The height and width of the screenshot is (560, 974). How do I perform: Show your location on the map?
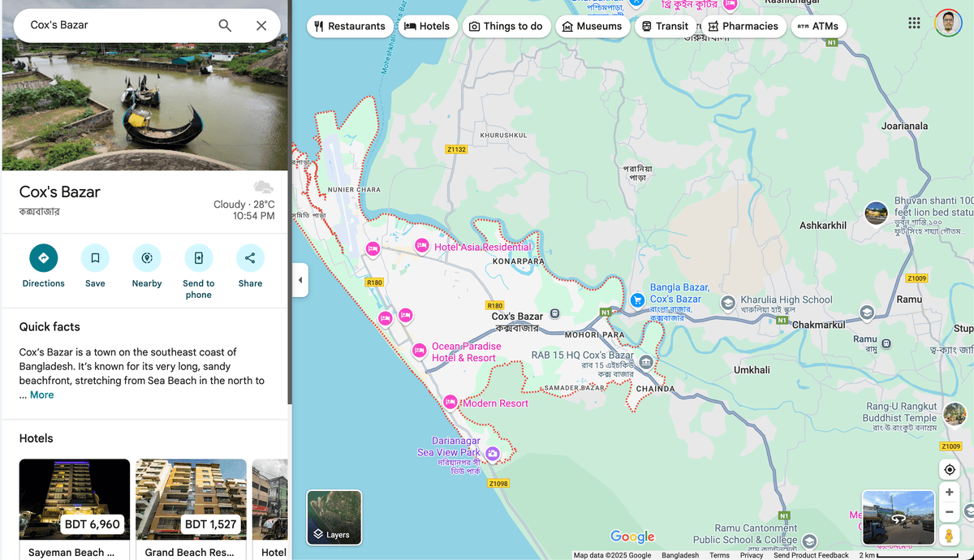949,470
